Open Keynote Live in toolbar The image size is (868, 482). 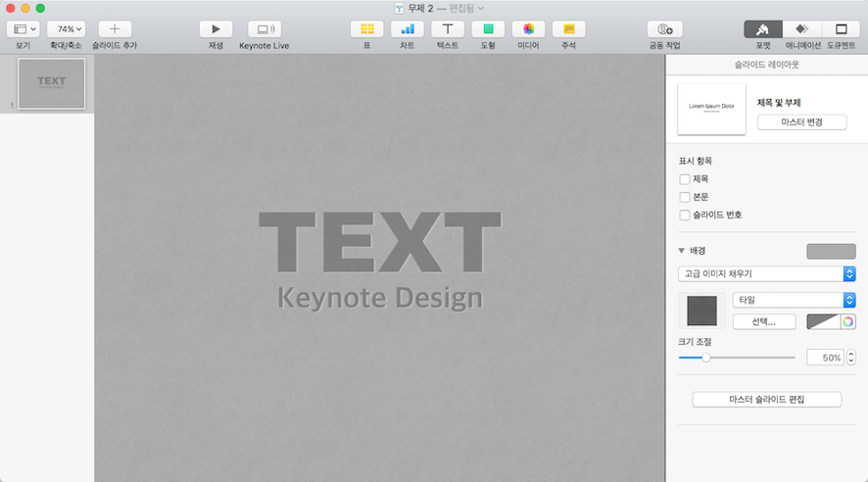click(x=265, y=28)
